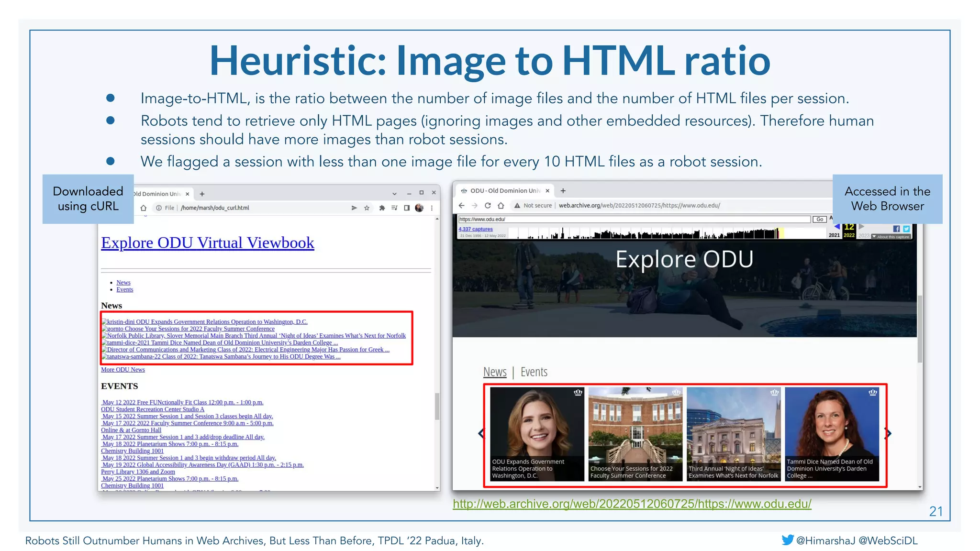
Task: Click the File info icon in left address bar
Action: [x=159, y=208]
